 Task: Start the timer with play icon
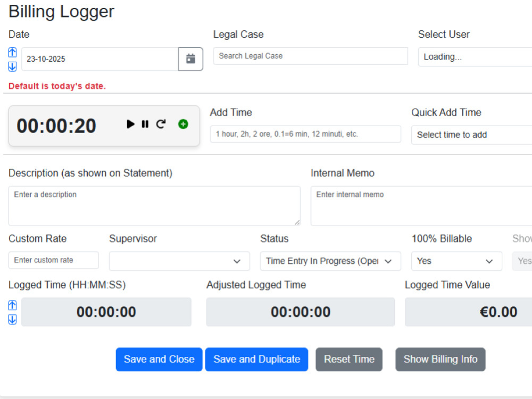pos(130,124)
